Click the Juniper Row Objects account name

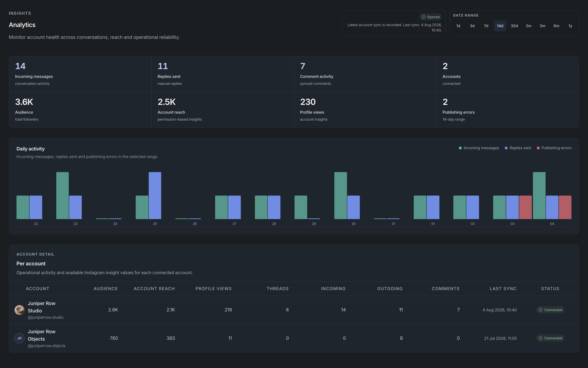pyautogui.click(x=42, y=335)
